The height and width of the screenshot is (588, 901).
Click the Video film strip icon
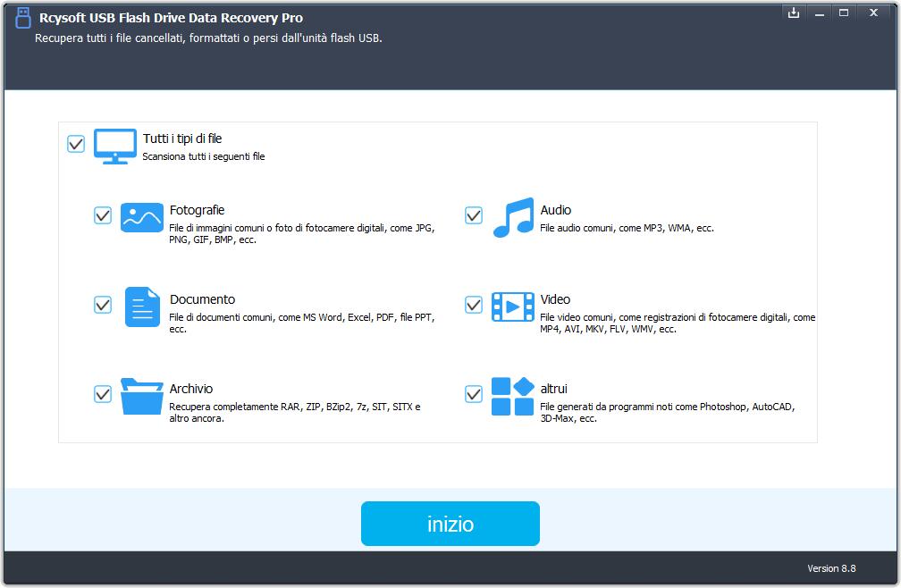coord(513,307)
